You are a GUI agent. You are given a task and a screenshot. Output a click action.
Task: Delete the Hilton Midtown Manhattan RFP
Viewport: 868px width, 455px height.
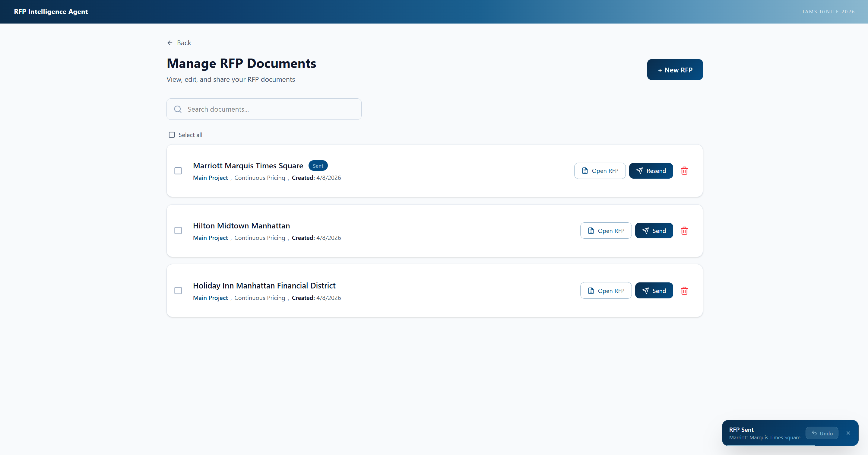(684, 231)
